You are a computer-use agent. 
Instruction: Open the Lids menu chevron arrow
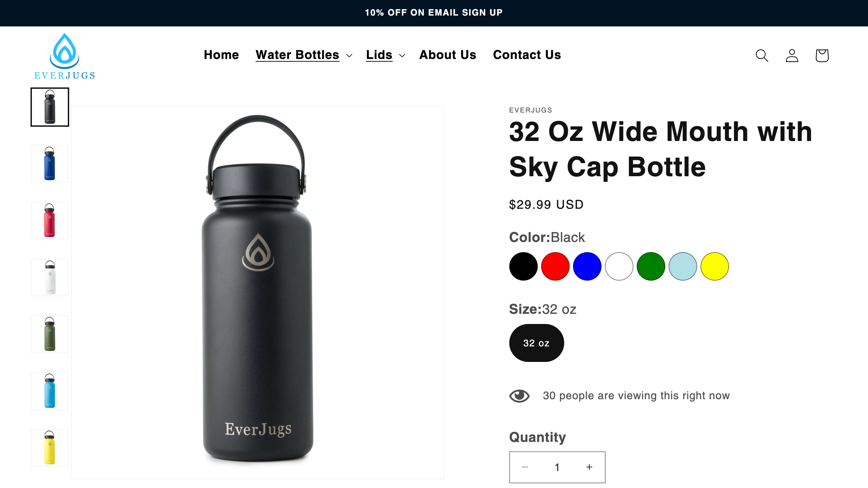coord(402,56)
